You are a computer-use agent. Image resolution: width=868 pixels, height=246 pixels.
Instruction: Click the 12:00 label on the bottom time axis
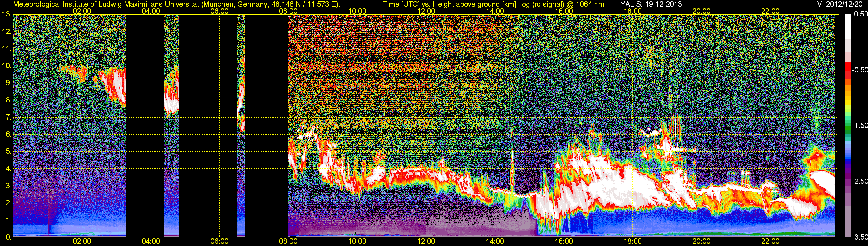426,241
